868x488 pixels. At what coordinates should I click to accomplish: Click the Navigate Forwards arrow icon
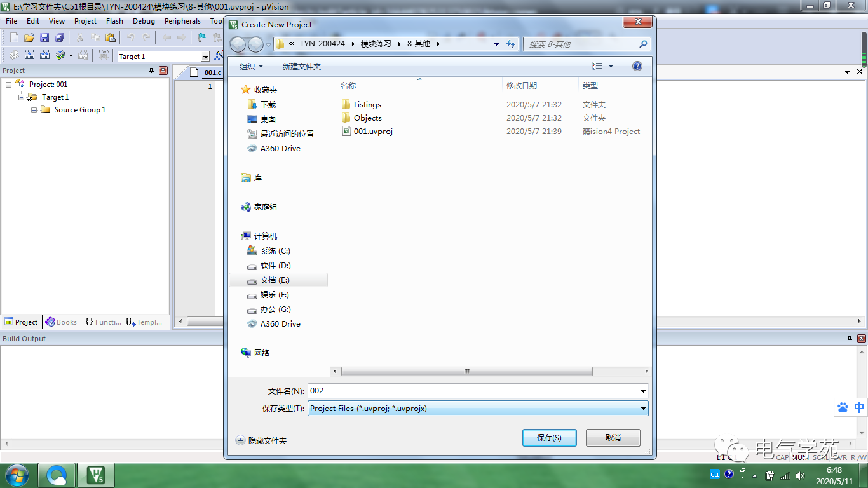181,38
